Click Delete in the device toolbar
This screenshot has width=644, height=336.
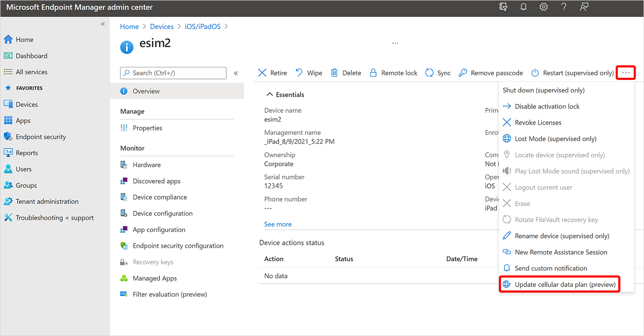click(346, 73)
